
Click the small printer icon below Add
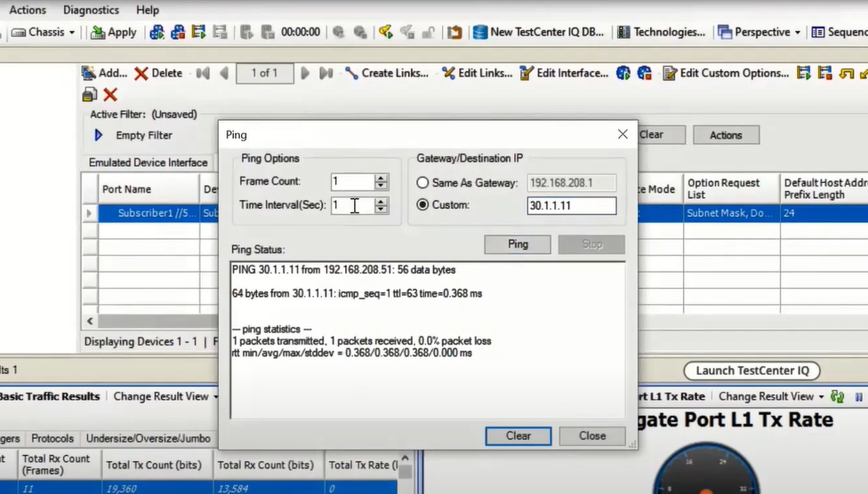[89, 94]
